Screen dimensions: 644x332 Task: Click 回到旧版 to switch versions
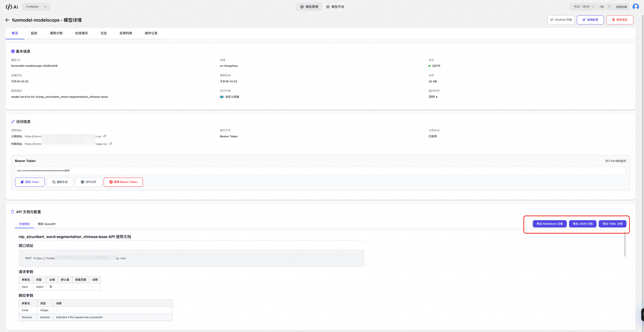point(621,7)
